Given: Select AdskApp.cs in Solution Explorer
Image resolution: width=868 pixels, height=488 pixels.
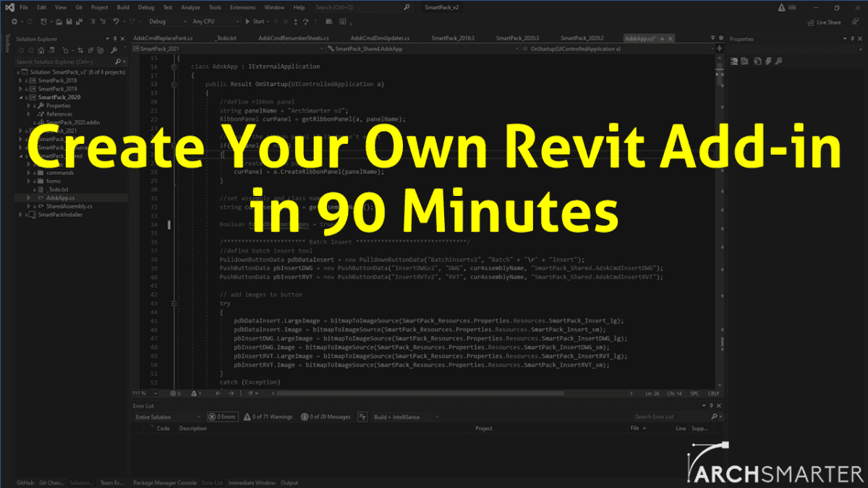Looking at the screenshot, I should (x=61, y=197).
